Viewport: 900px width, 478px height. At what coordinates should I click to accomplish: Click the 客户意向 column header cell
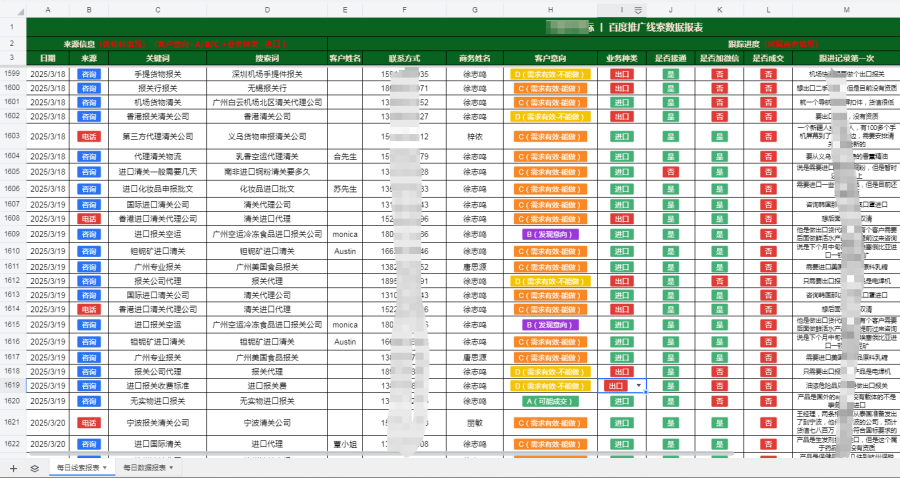551,58
